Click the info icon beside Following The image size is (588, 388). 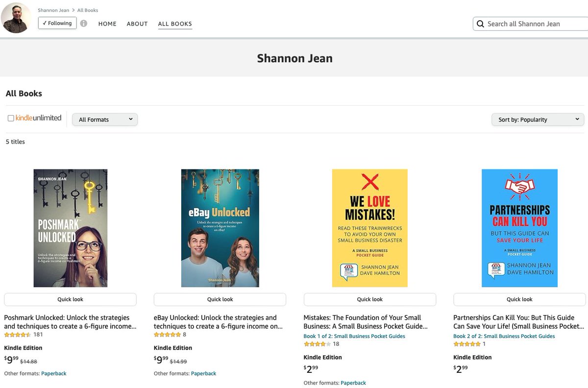click(84, 23)
